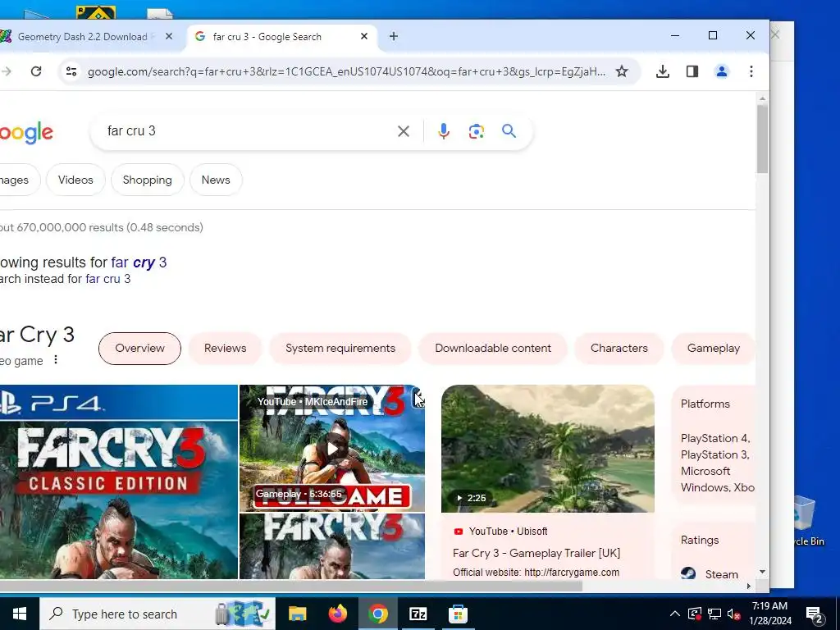The width and height of the screenshot is (840, 630).
Task: Open clock showing 7:19 AM
Action: click(770, 614)
